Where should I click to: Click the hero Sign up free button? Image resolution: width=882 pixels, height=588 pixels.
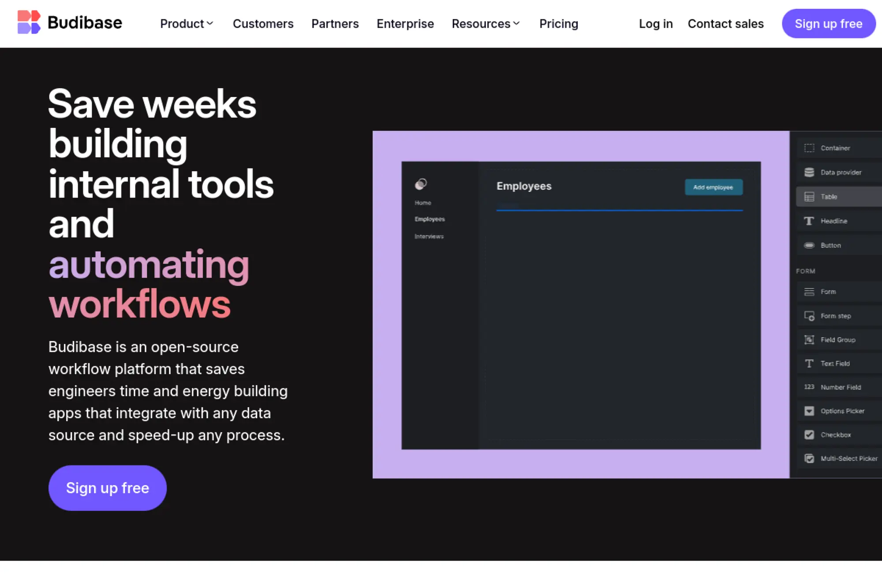click(108, 488)
